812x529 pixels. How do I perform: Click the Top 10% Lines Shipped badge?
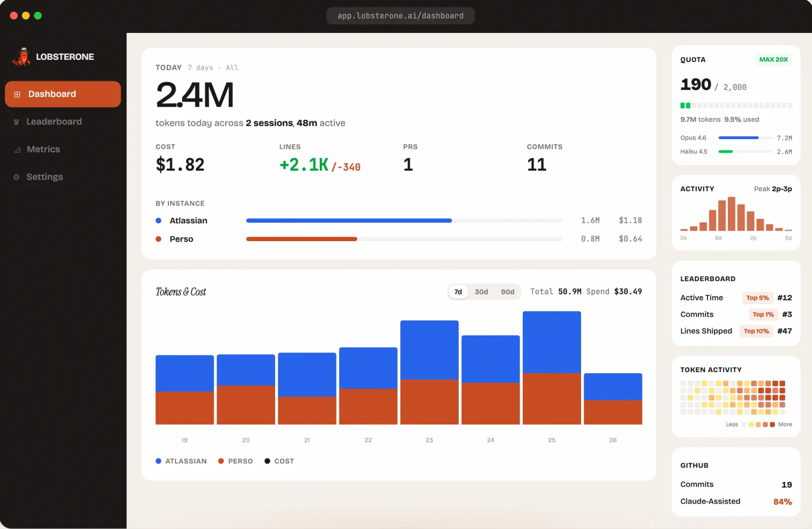756,331
